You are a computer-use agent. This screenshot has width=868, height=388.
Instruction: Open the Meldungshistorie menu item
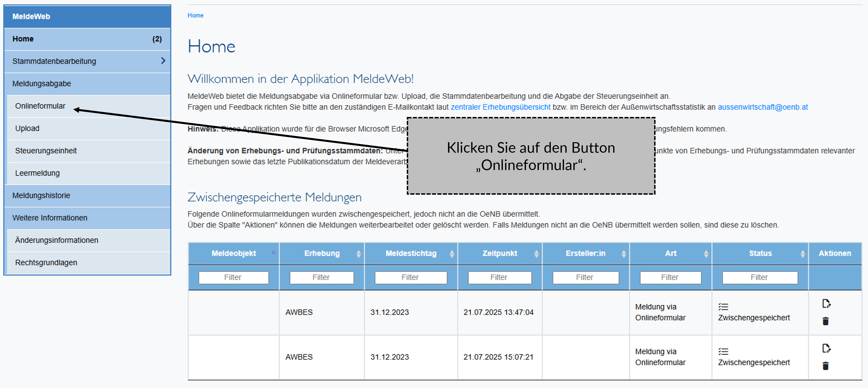(41, 195)
